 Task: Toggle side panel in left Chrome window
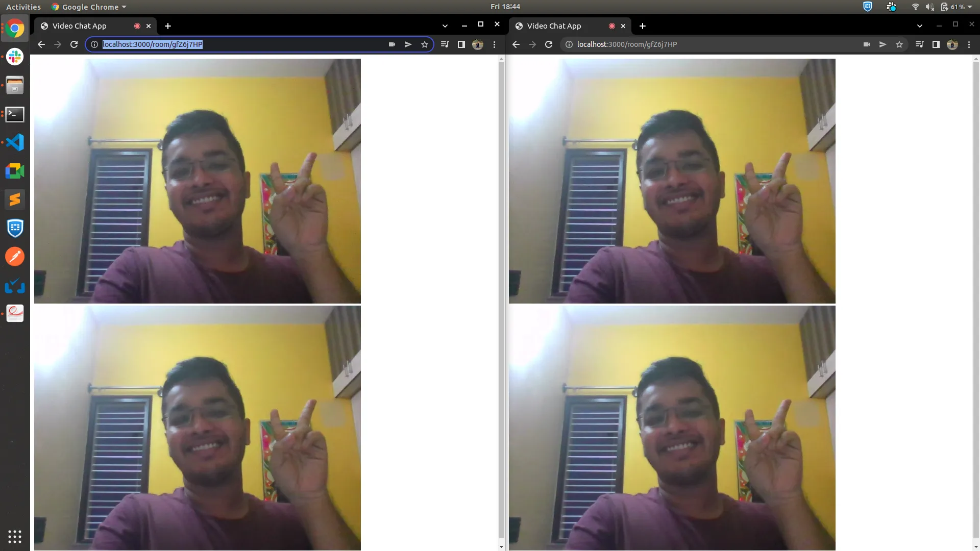point(461,44)
